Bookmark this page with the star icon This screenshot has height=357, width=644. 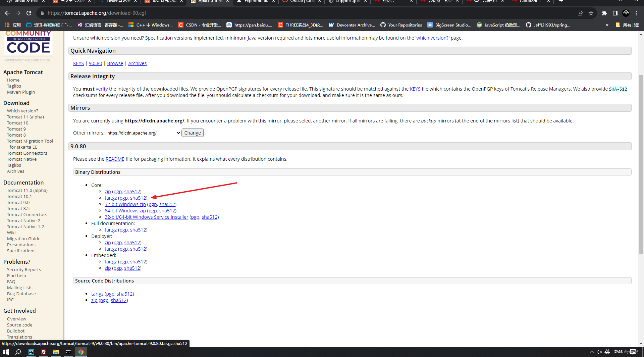coord(591,13)
